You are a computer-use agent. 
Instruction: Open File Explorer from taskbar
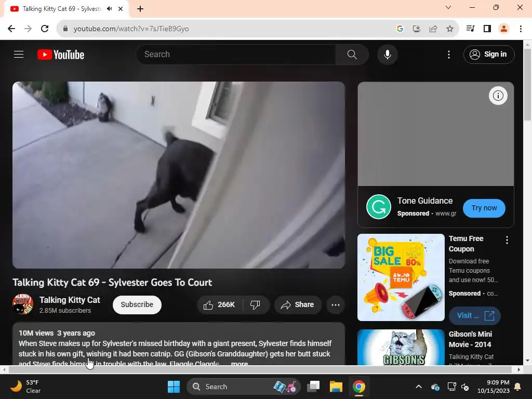click(x=336, y=387)
